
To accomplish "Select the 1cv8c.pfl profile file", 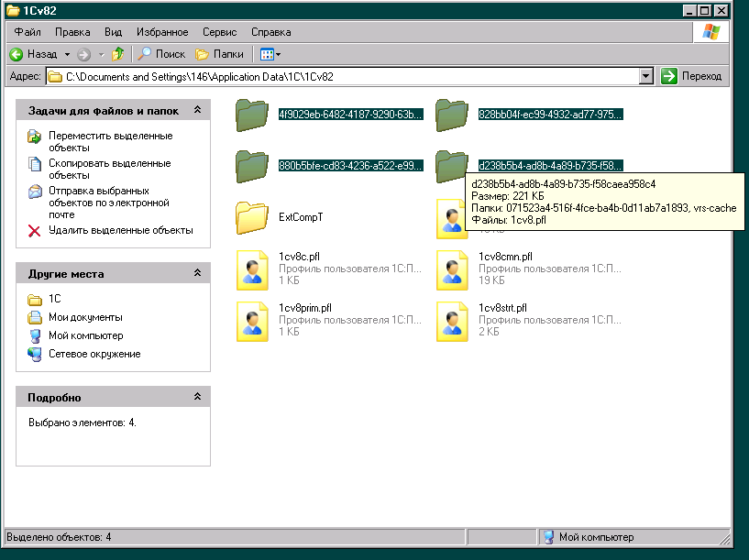I will (251, 269).
